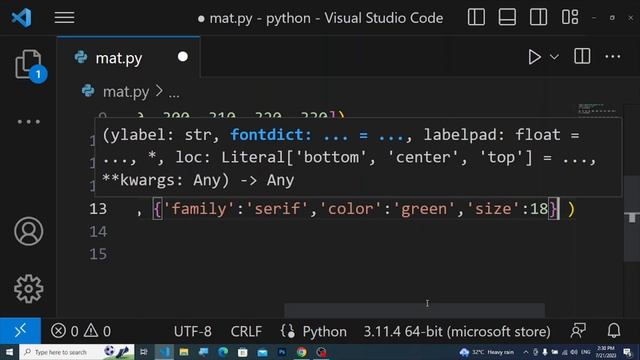
Task: Select the 3.11.4 64-bit interpreter
Action: 457,331
